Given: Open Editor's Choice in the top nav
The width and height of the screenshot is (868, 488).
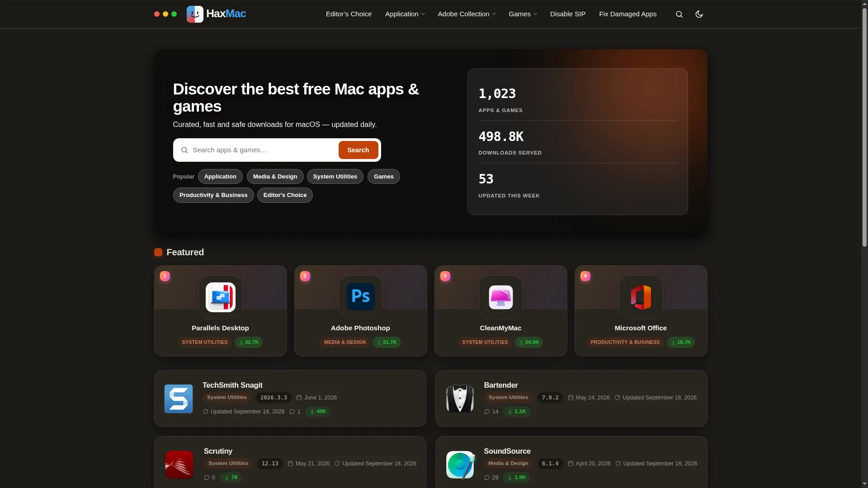Looking at the screenshot, I should (x=349, y=14).
